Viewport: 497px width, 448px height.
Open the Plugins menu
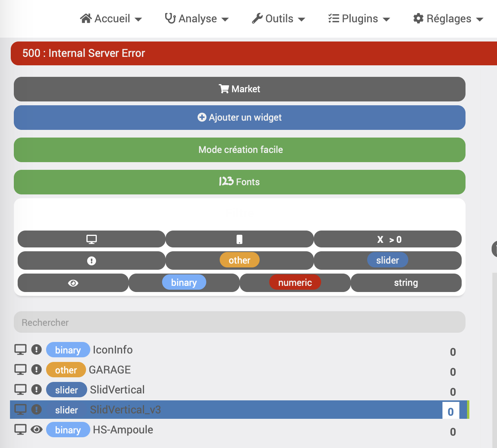point(359,18)
